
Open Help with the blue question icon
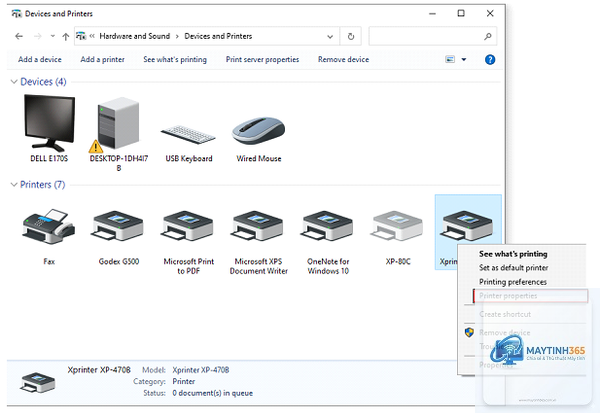490,60
